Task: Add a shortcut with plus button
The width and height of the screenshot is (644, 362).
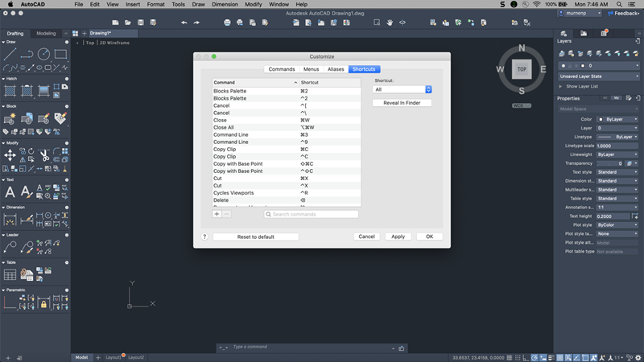Action: point(217,214)
